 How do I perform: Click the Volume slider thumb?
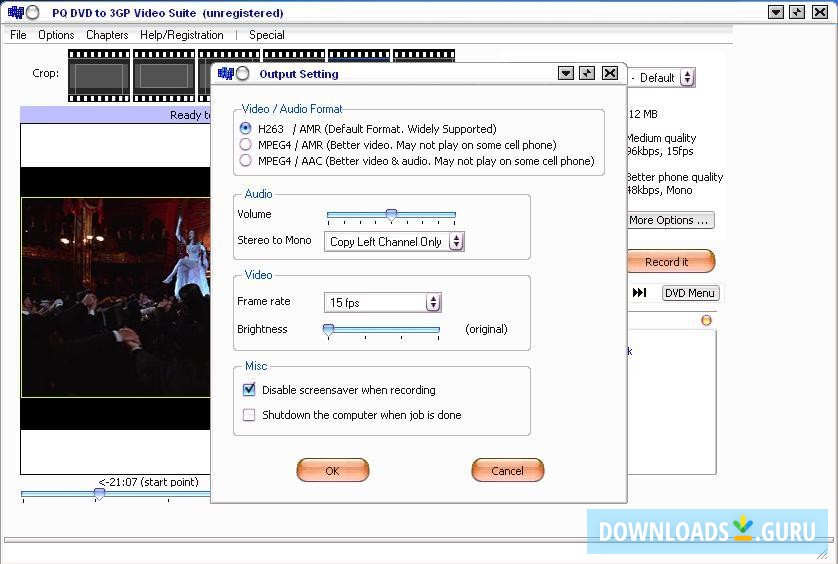pos(391,215)
